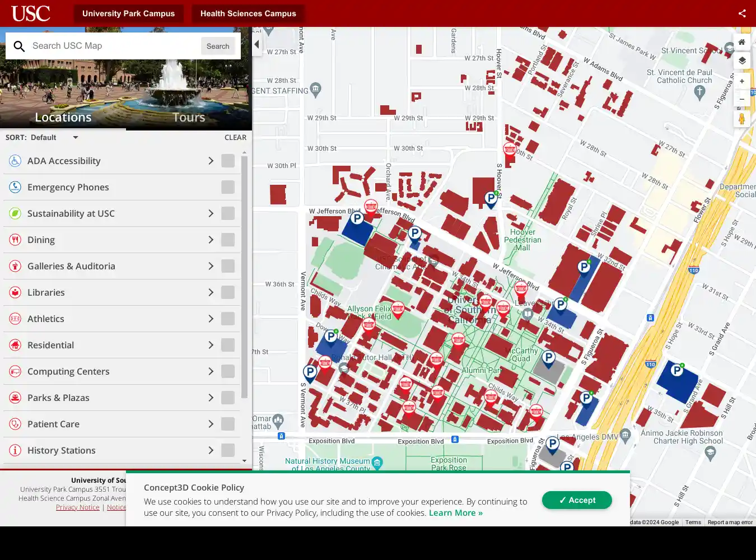This screenshot has height=560, width=756.
Task: Click the Search USC Map input field
Action: pyautogui.click(x=115, y=46)
